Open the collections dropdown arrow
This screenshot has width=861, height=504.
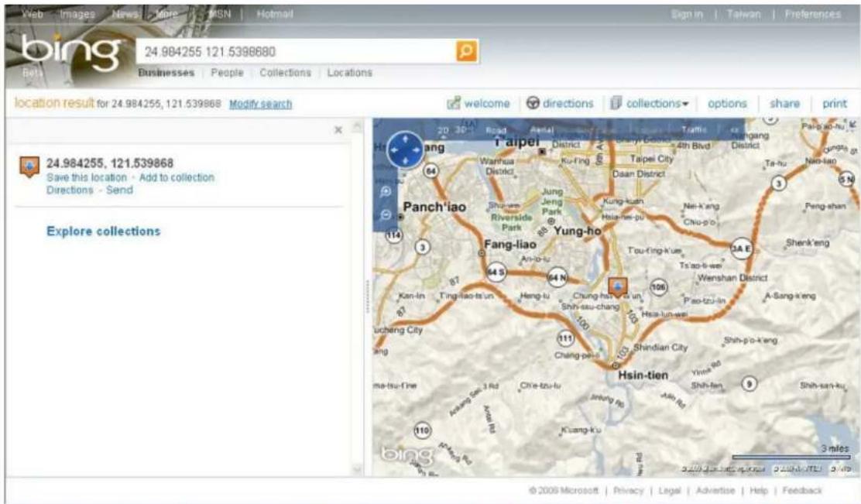(x=685, y=104)
